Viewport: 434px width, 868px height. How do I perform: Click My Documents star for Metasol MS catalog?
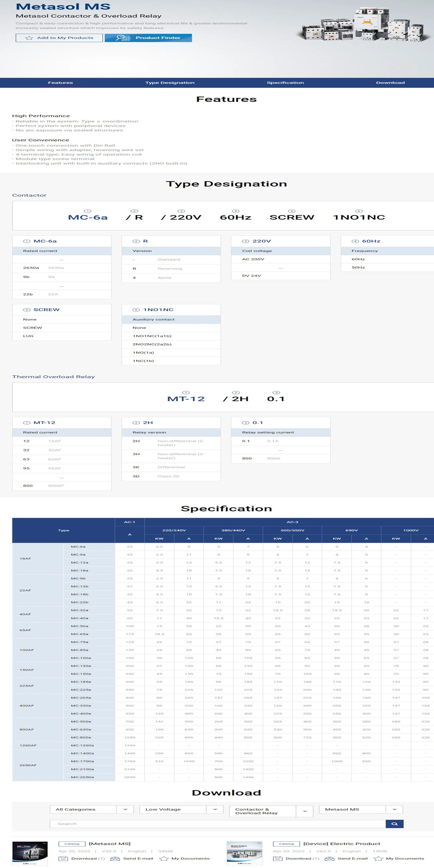164,858
